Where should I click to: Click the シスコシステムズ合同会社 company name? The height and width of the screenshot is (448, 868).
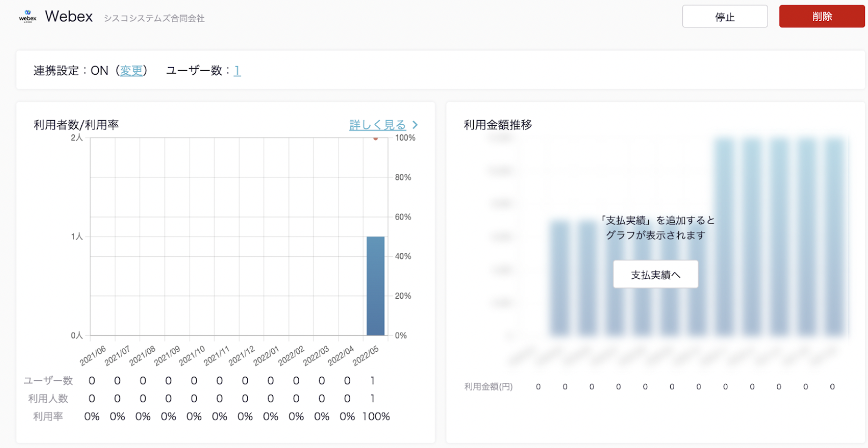[154, 18]
